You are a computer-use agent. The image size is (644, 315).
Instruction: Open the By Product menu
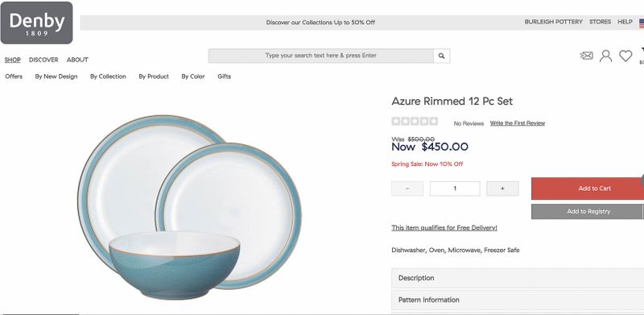154,77
